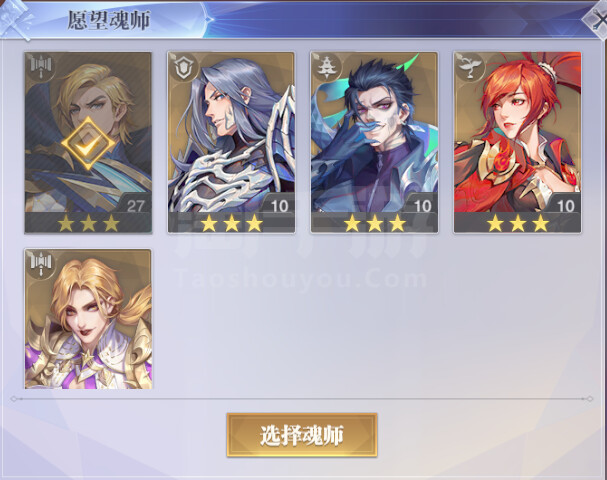Click the plant-sprout class icon on the red-haired card
The width and height of the screenshot is (607, 480).
click(x=470, y=67)
